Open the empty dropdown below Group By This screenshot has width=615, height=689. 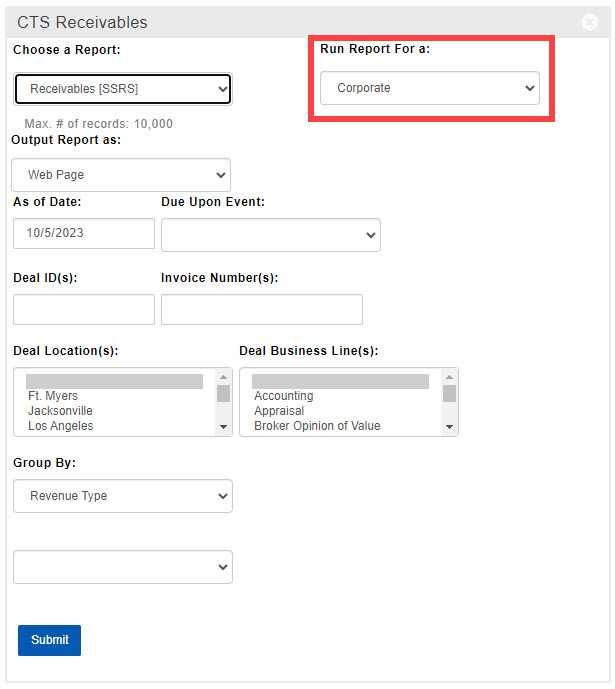click(x=123, y=567)
